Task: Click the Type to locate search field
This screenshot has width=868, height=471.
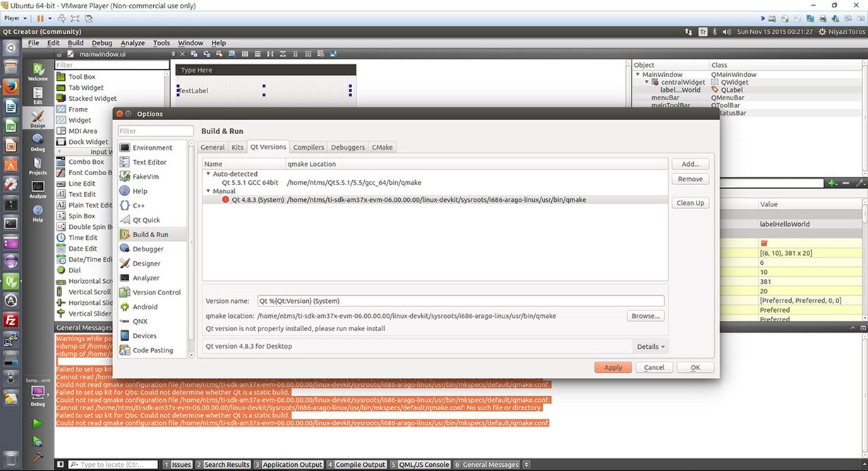Action: (113, 465)
